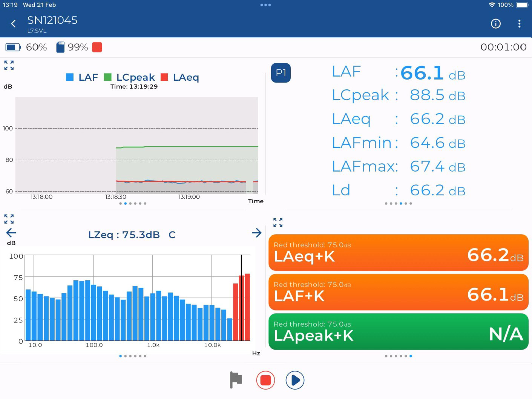This screenshot has width=532, height=399.
Task: Open the LAeq+K threshold tile
Action: (399, 252)
